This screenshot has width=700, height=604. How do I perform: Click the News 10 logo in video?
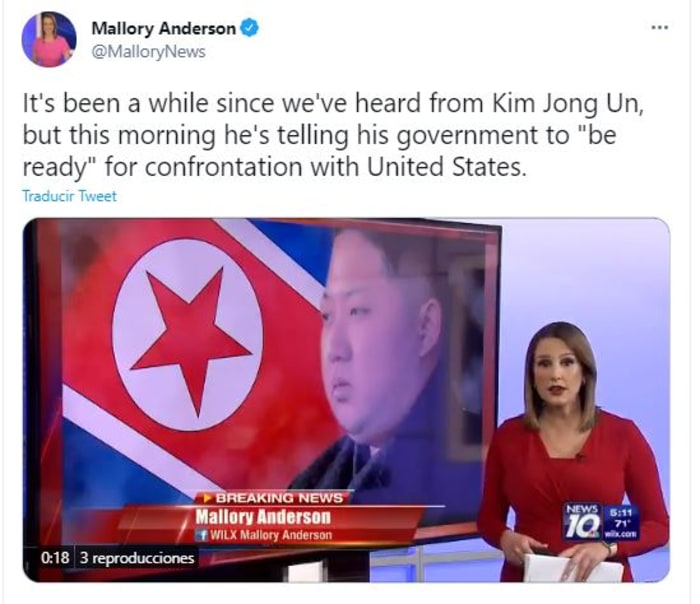coord(583,521)
